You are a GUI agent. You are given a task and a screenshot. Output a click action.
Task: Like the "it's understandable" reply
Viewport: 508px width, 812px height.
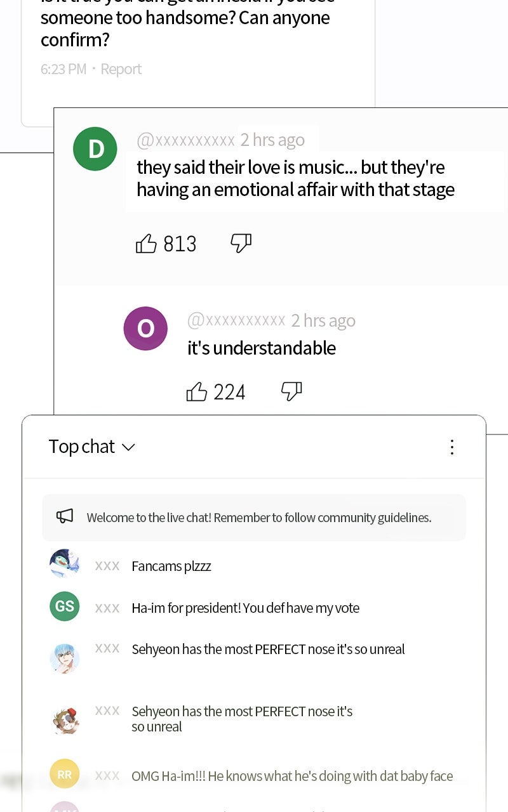coord(197,392)
